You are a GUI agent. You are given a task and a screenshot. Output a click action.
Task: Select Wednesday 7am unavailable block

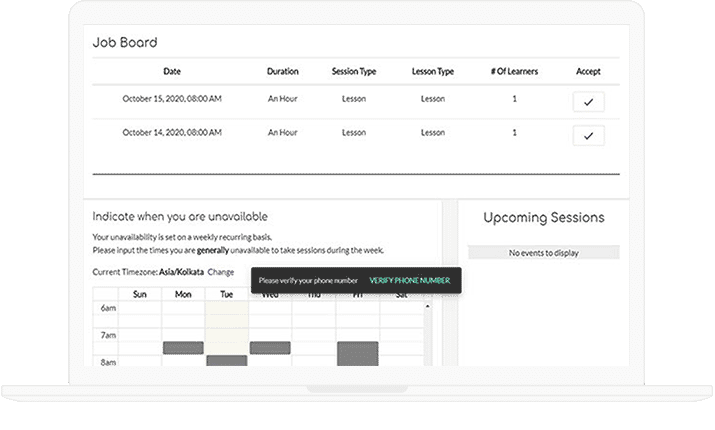(x=270, y=347)
